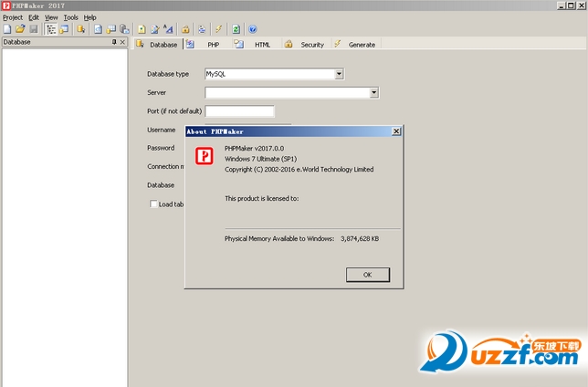588x387 pixels.
Task: Toggle the tree view toolbar icon
Action: pos(50,29)
